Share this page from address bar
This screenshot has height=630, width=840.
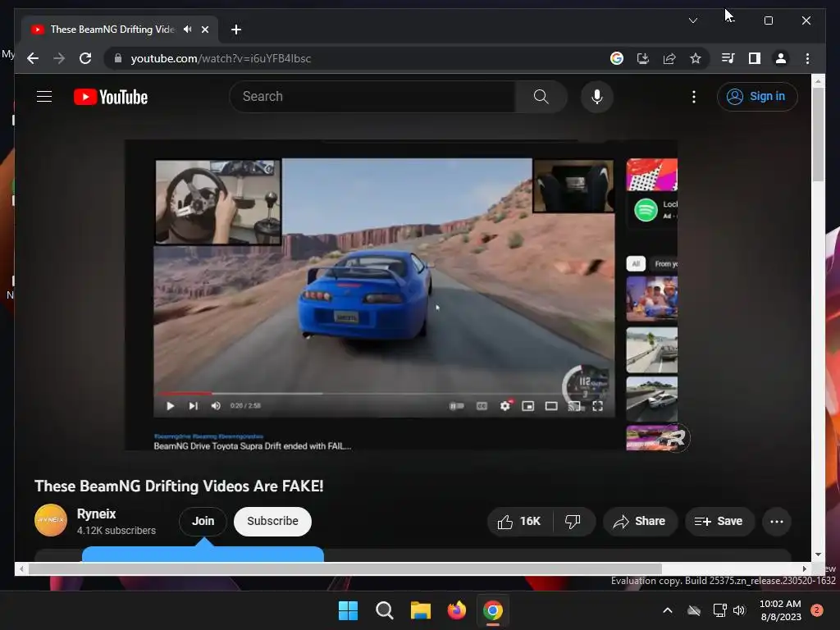point(669,58)
